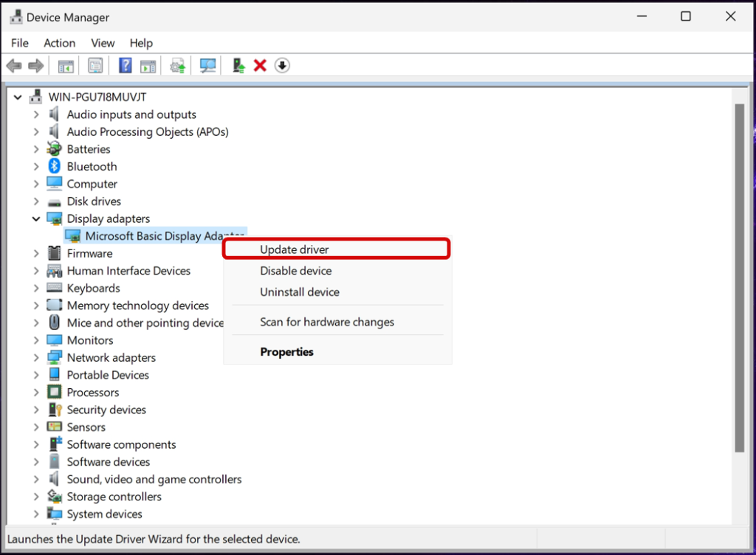Click the Help question mark toolbar icon
This screenshot has height=555, width=756.
(x=125, y=66)
